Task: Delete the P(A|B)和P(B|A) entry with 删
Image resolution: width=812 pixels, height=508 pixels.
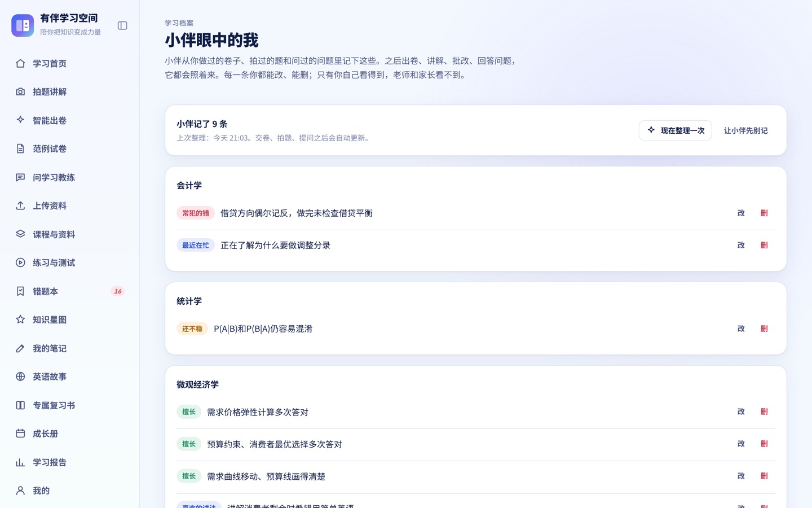Action: pyautogui.click(x=764, y=329)
